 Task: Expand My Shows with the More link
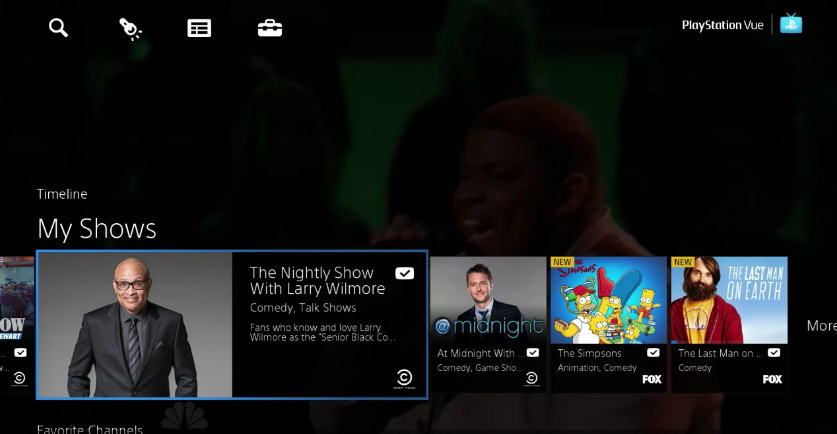[821, 326]
